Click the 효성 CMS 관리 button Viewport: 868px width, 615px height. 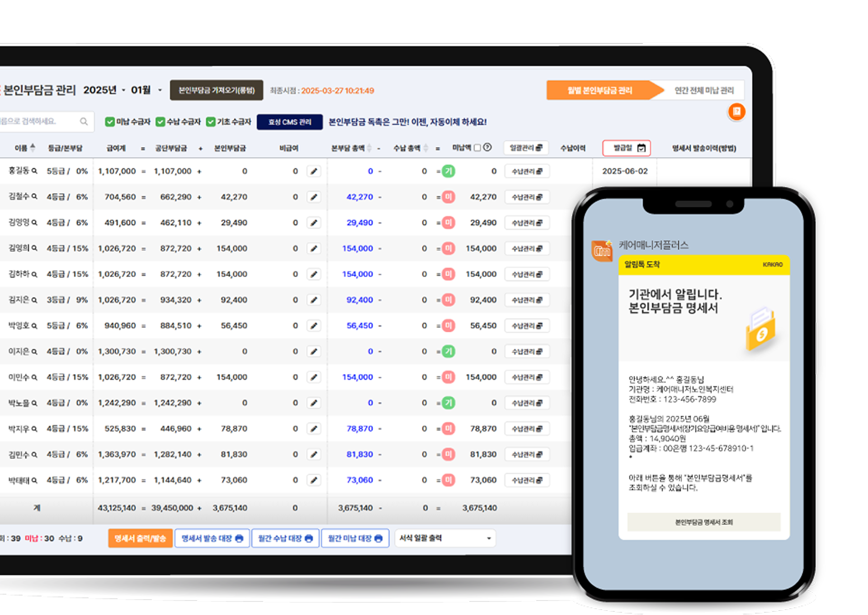[x=290, y=122]
